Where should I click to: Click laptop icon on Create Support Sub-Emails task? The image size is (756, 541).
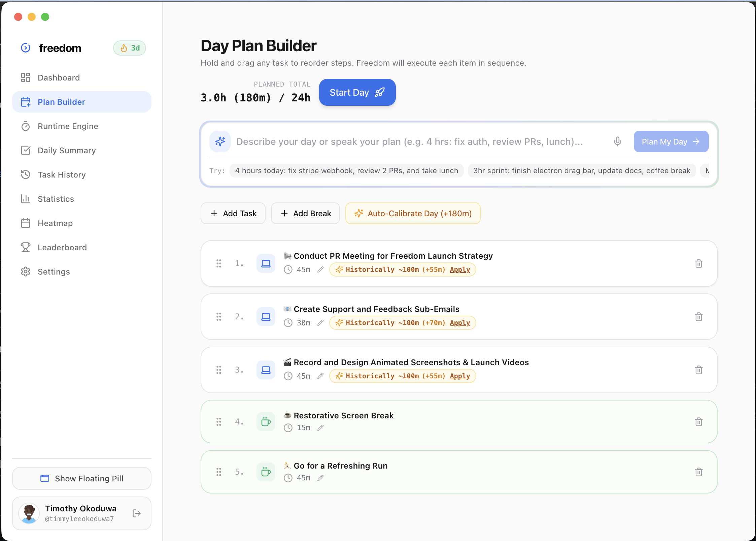[x=266, y=317]
